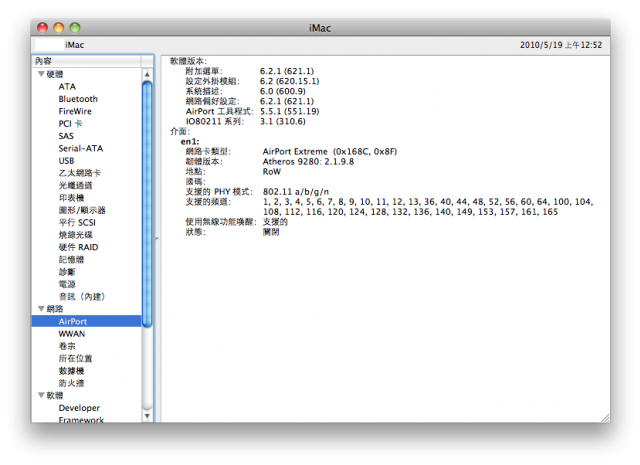
Task: Click the 5.5.1 (551.19) version value
Action: (x=289, y=111)
